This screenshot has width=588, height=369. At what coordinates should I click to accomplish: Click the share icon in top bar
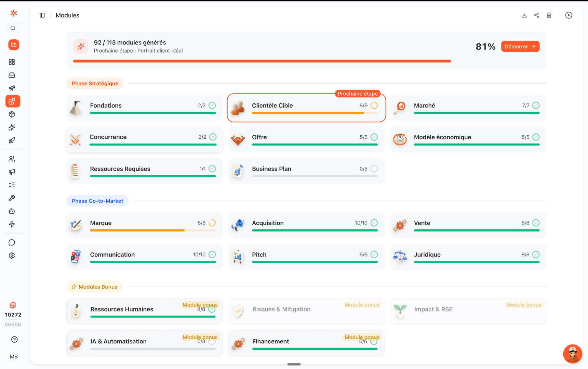(x=537, y=15)
